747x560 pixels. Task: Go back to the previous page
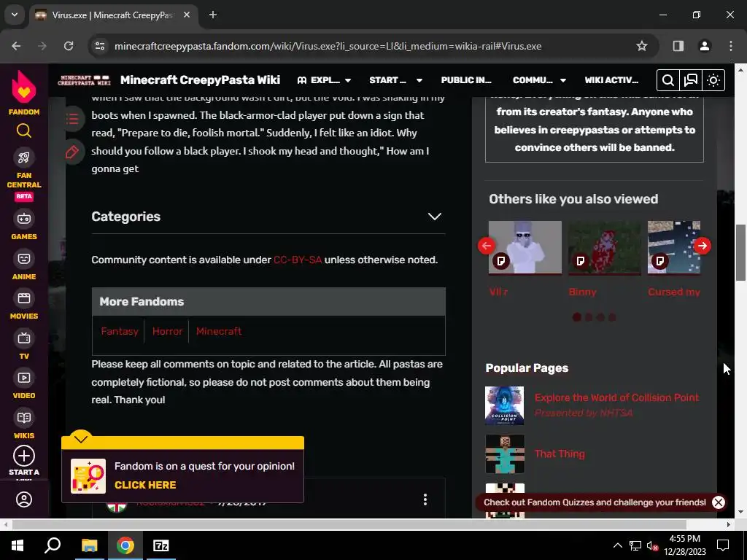click(x=16, y=46)
